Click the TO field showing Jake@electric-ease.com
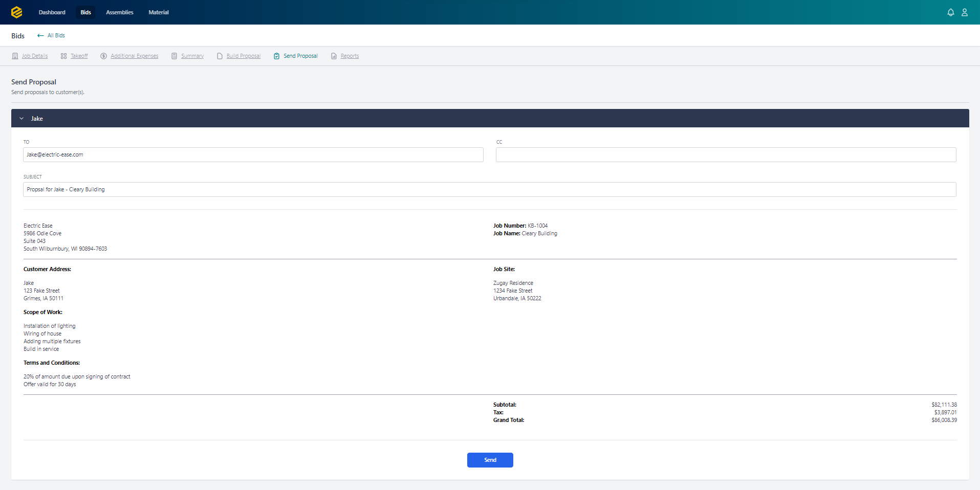This screenshot has height=490, width=980. pyautogui.click(x=253, y=154)
